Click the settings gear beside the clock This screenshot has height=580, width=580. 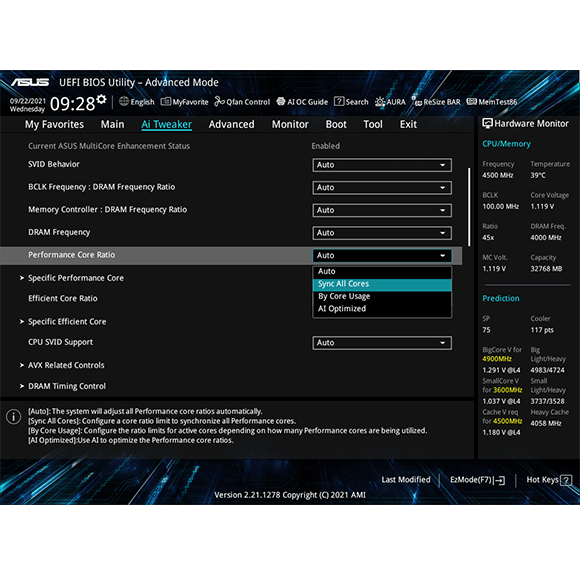(x=101, y=100)
